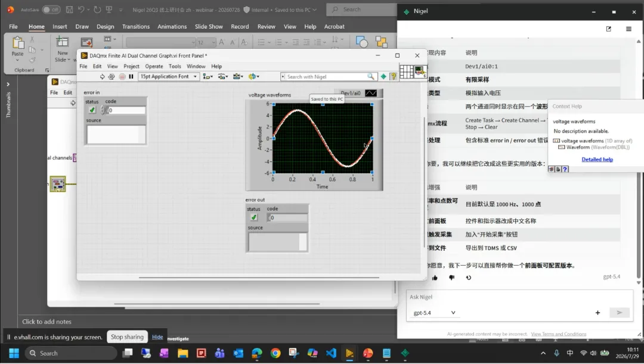Click View Terms and Conditions link
Viewport: 644px width, 364px height.
coord(559,334)
